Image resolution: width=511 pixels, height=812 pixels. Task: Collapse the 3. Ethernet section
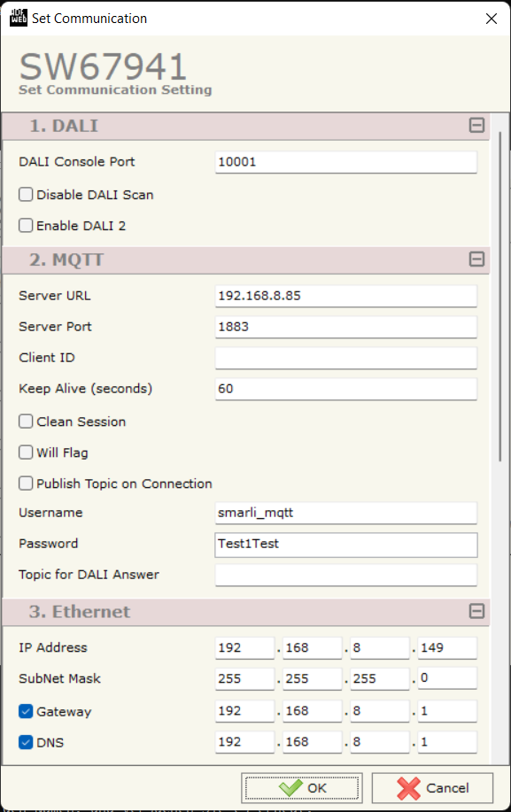tap(476, 611)
